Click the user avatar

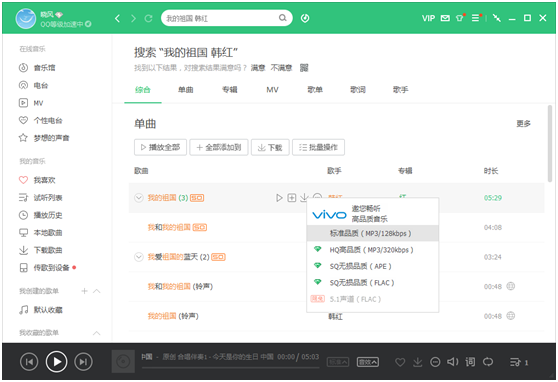coord(26,19)
